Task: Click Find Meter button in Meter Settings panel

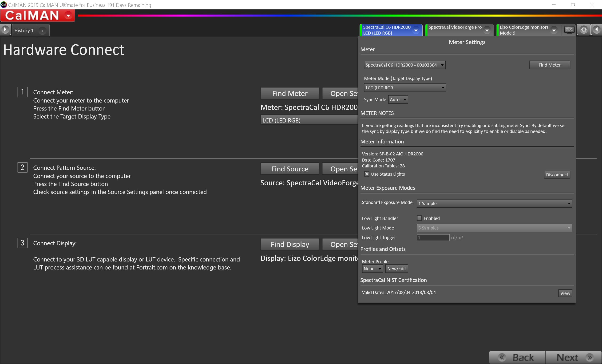Action: tap(550, 65)
